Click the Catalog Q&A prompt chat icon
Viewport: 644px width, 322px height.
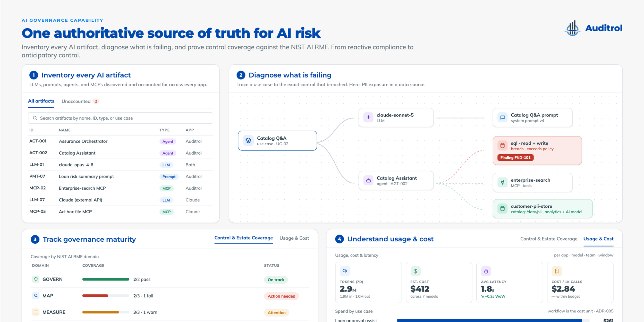coord(502,117)
